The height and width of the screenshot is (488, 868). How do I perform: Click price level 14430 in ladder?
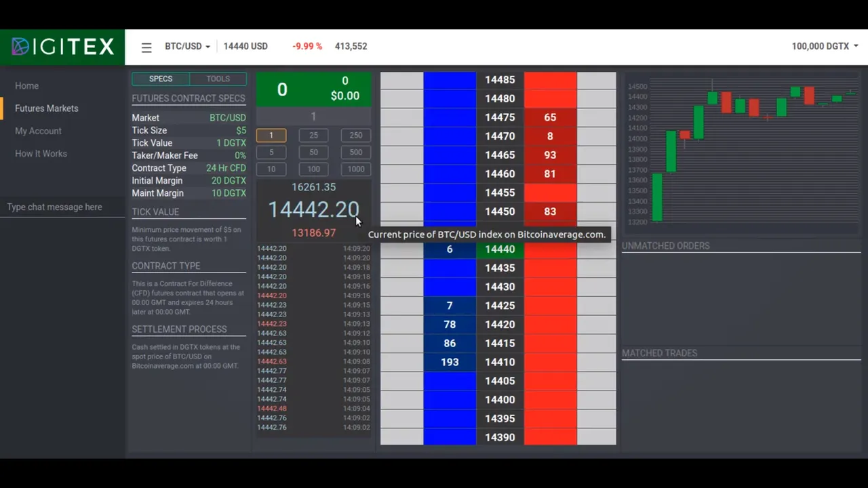click(500, 287)
